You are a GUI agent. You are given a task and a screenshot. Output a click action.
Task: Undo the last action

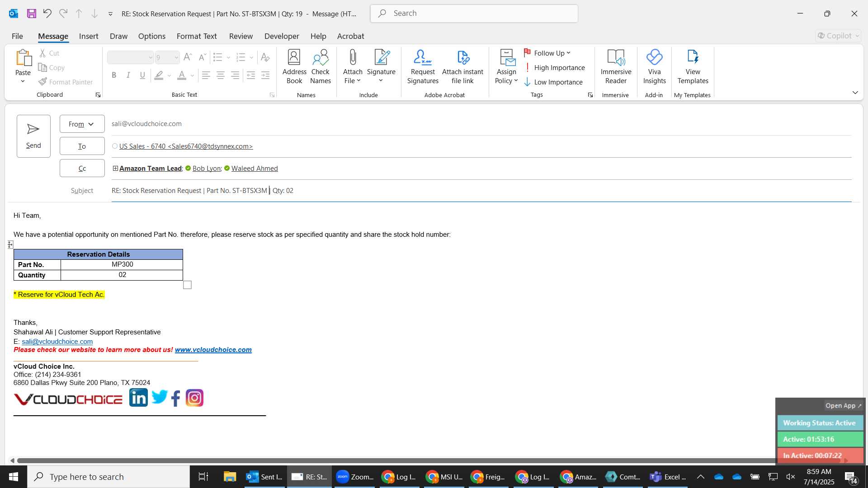click(x=47, y=14)
